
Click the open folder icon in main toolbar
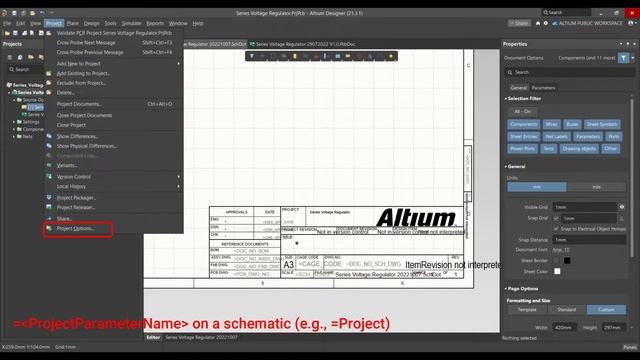pos(7,33)
